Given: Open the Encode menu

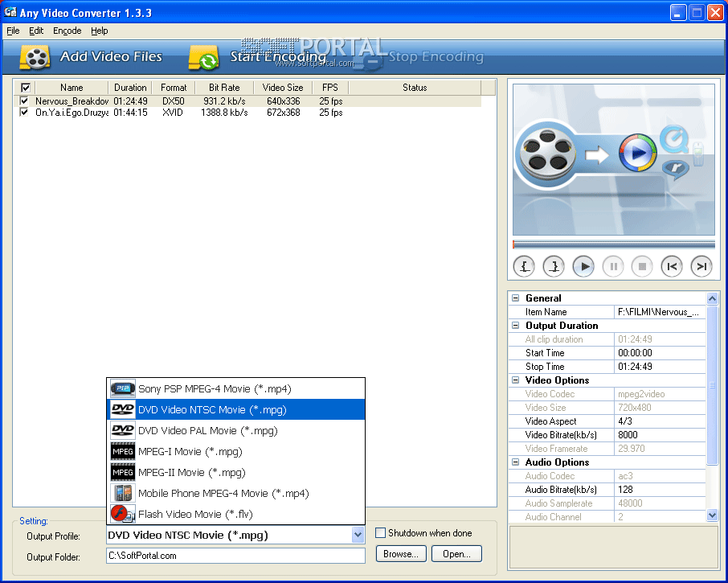Looking at the screenshot, I should [x=67, y=31].
